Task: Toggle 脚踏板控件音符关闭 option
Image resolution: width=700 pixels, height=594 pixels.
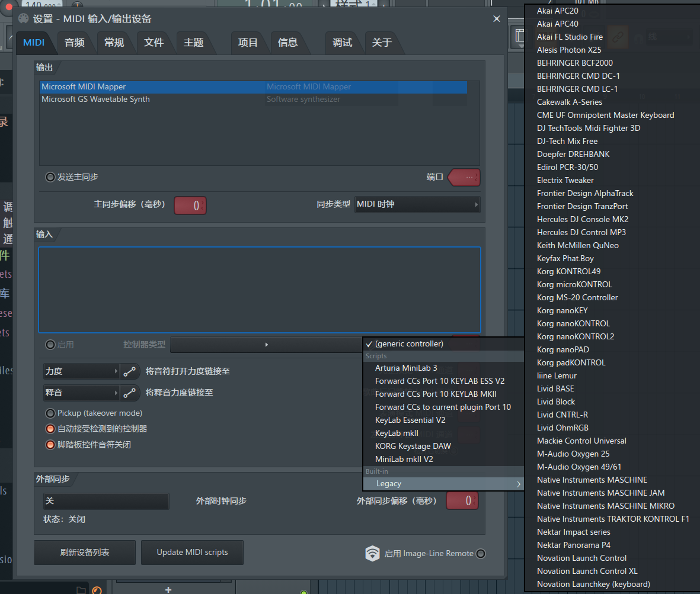Action: (50, 445)
